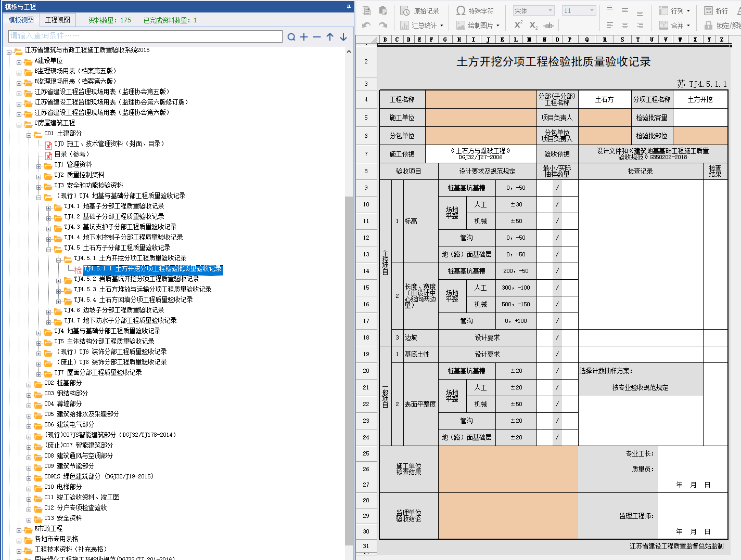Screen dimensions: 741x560
Task: Apply superscript X² formatting
Action: pos(518,25)
